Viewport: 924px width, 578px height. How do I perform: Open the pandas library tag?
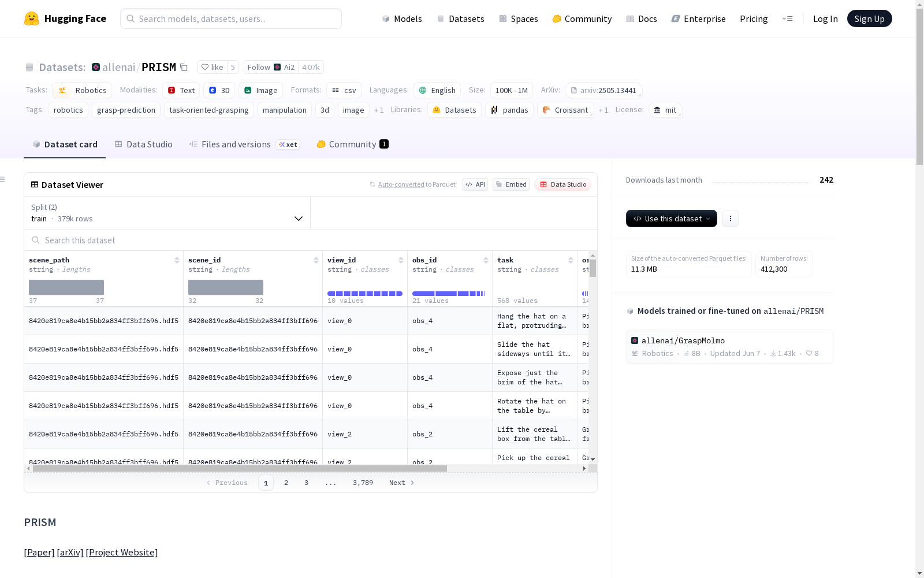pyautogui.click(x=509, y=110)
